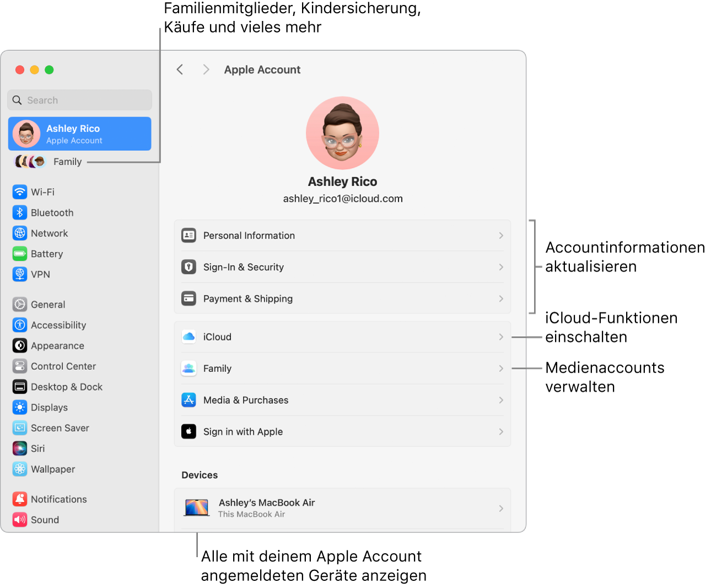
Task: Open Wi-Fi settings icon in sidebar
Action: pos(20,192)
